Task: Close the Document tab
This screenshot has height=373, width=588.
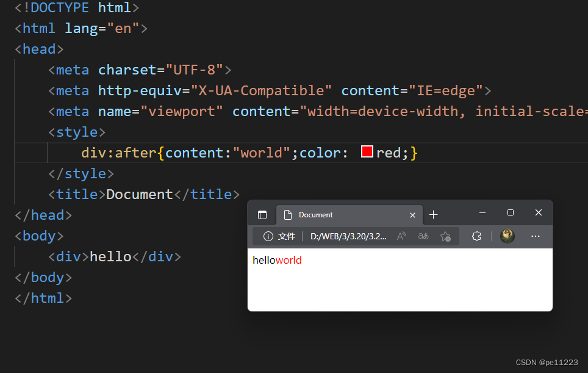Action: click(412, 215)
